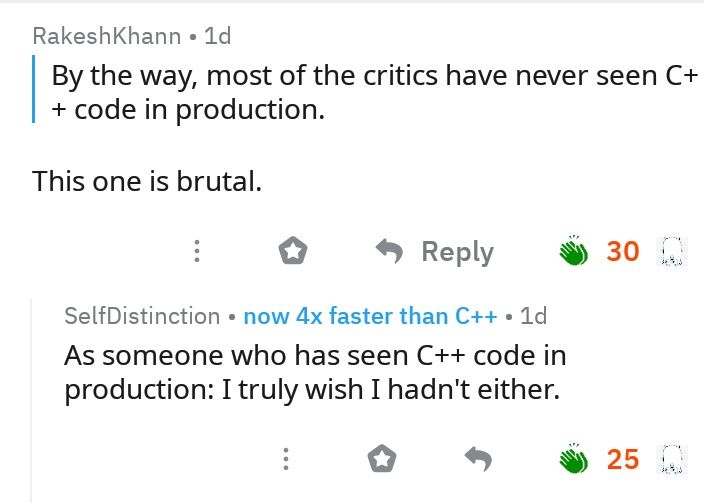Upvote with the clapping hands next to 25
Viewport: 704px width, 503px height.
click(x=573, y=458)
